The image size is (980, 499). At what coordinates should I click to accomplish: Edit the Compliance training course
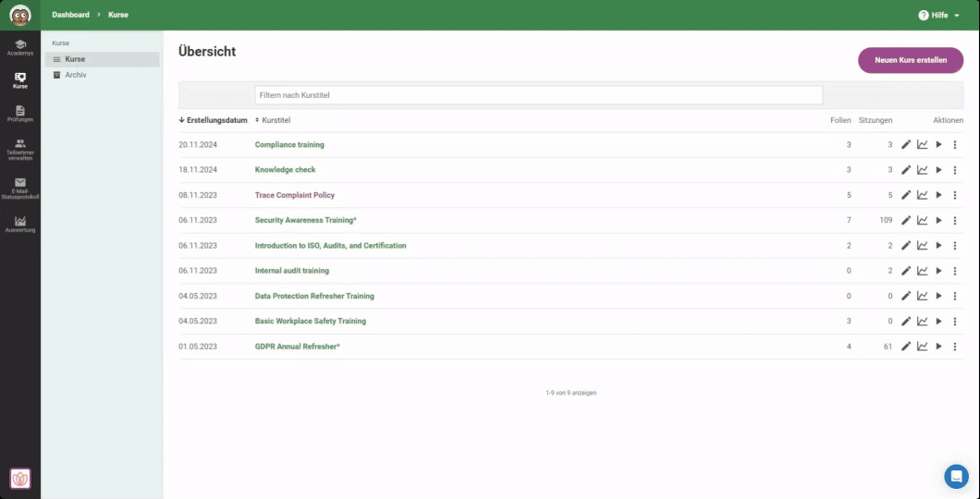coord(906,145)
